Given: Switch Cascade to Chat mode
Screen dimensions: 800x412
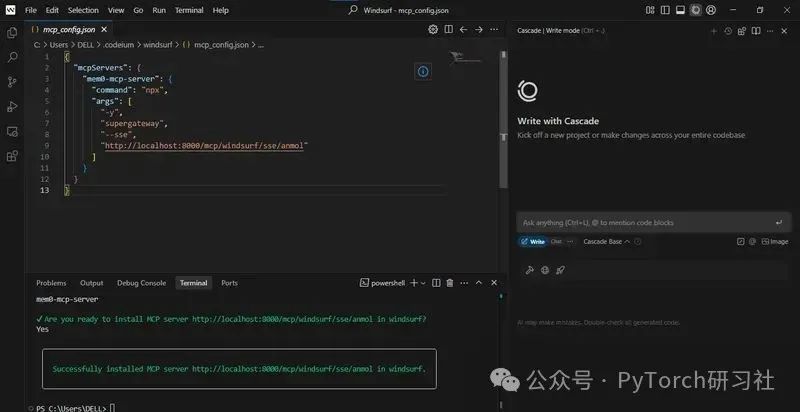Looking at the screenshot, I should (x=556, y=242).
